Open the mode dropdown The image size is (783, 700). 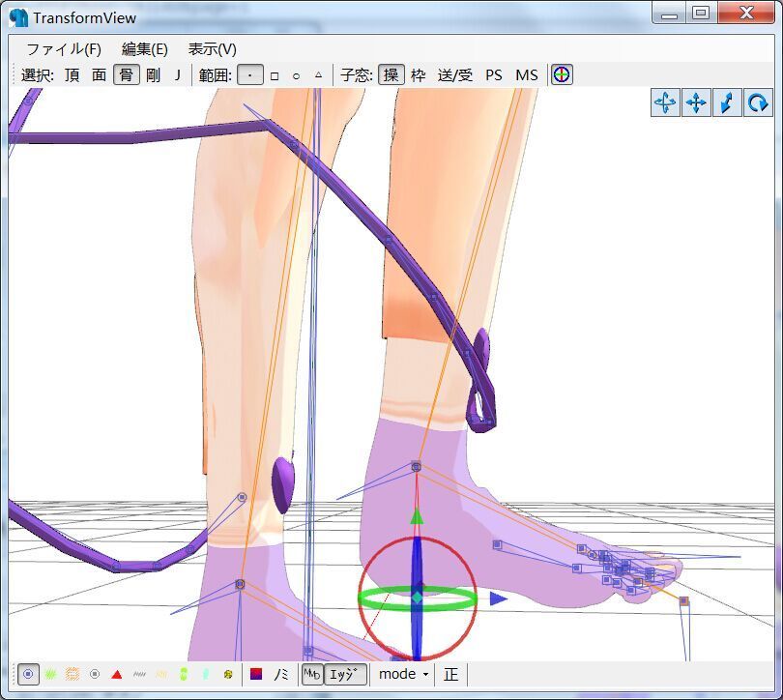pyautogui.click(x=404, y=674)
